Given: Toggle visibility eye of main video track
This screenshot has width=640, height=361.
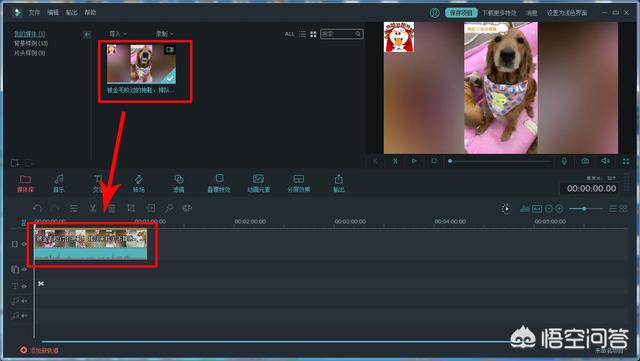Looking at the screenshot, I should pos(24,244).
